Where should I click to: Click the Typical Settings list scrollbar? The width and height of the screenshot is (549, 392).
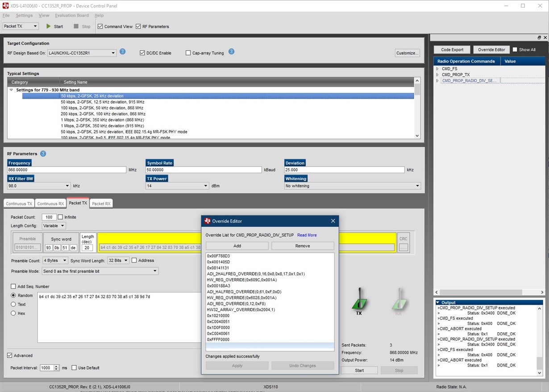tap(417, 108)
